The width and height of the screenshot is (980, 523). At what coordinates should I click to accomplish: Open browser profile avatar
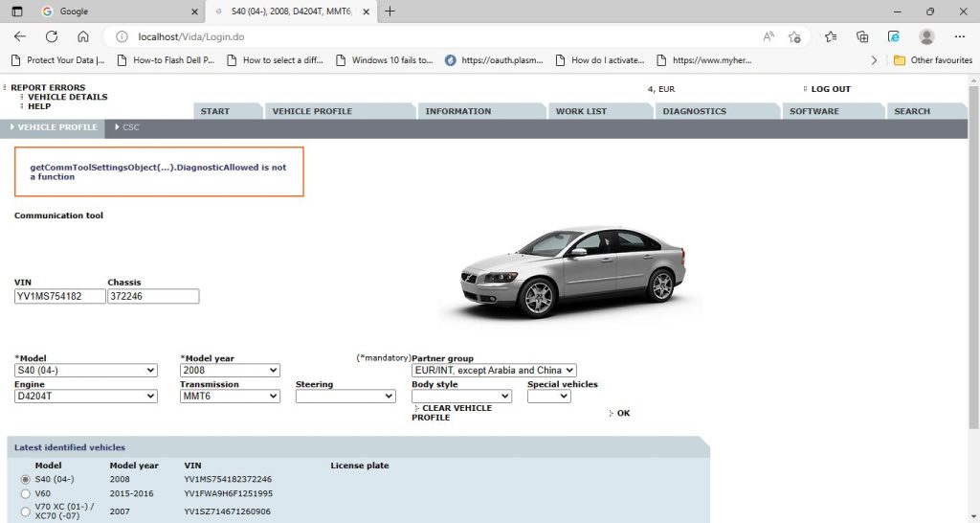tap(926, 37)
